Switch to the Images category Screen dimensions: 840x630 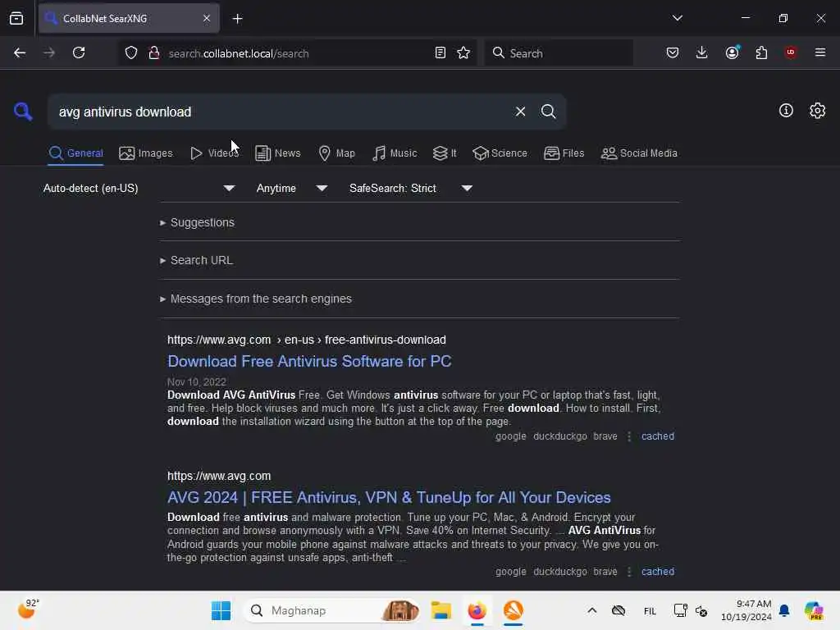click(x=146, y=153)
